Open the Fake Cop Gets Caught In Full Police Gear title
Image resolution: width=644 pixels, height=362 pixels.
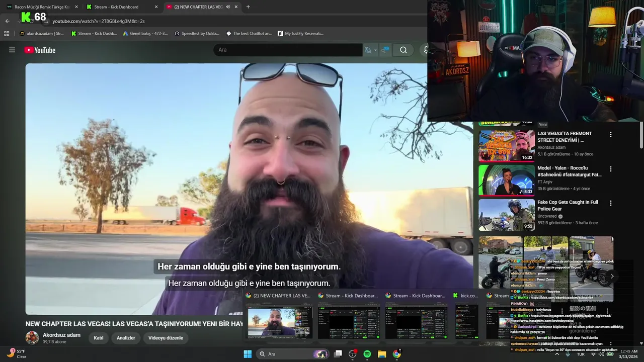pyautogui.click(x=568, y=205)
